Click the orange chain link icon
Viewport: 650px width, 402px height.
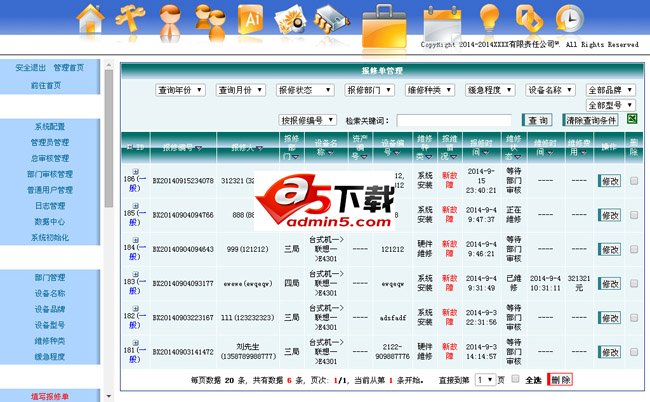pos(529,19)
